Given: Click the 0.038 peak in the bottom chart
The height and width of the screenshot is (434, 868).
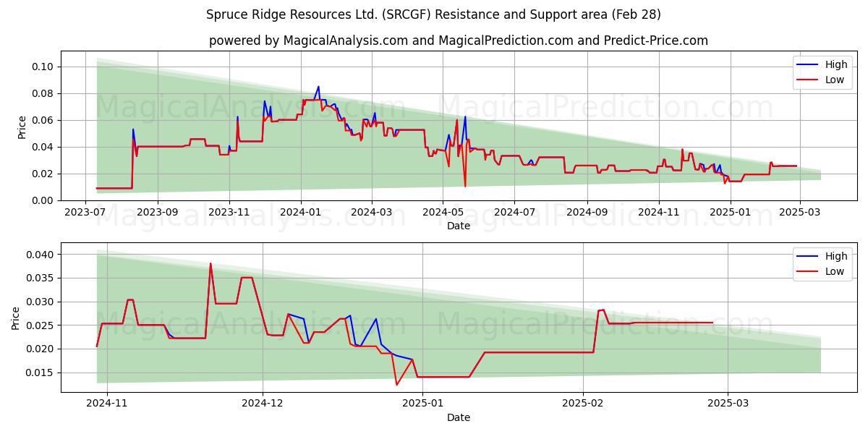Looking at the screenshot, I should (210, 264).
